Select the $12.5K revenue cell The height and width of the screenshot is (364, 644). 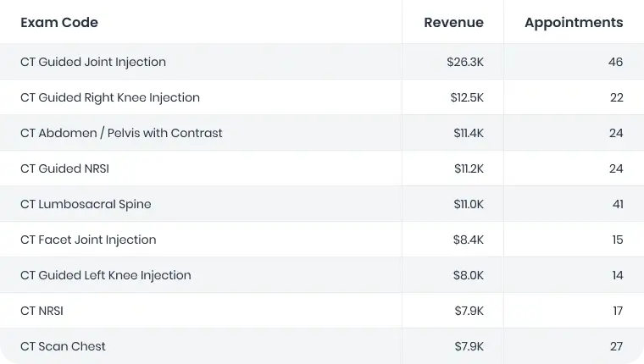pos(467,97)
